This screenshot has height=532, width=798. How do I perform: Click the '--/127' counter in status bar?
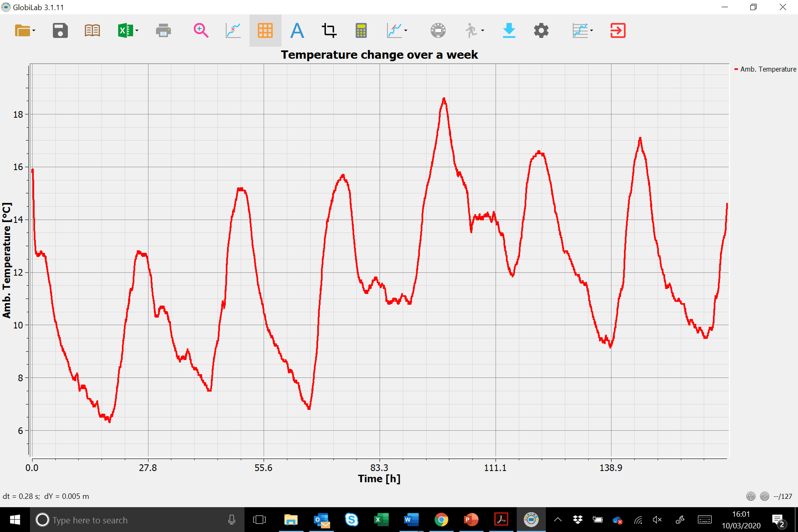(x=783, y=496)
